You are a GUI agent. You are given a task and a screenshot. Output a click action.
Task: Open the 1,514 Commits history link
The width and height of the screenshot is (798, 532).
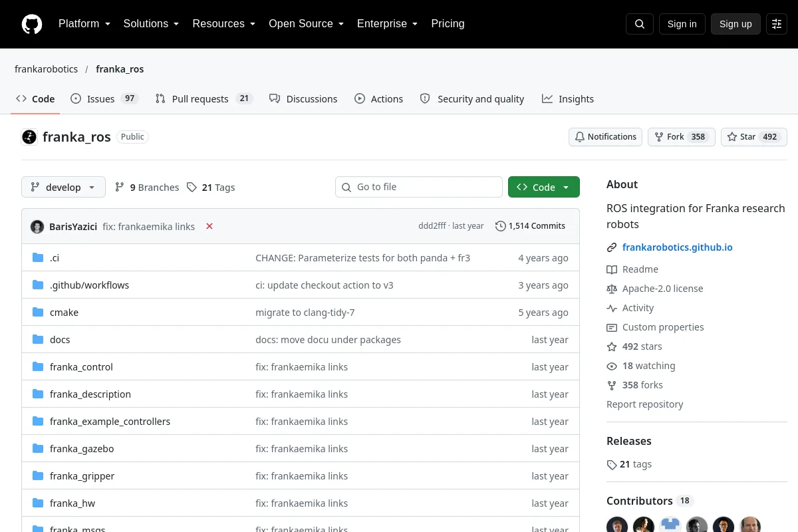531,226
